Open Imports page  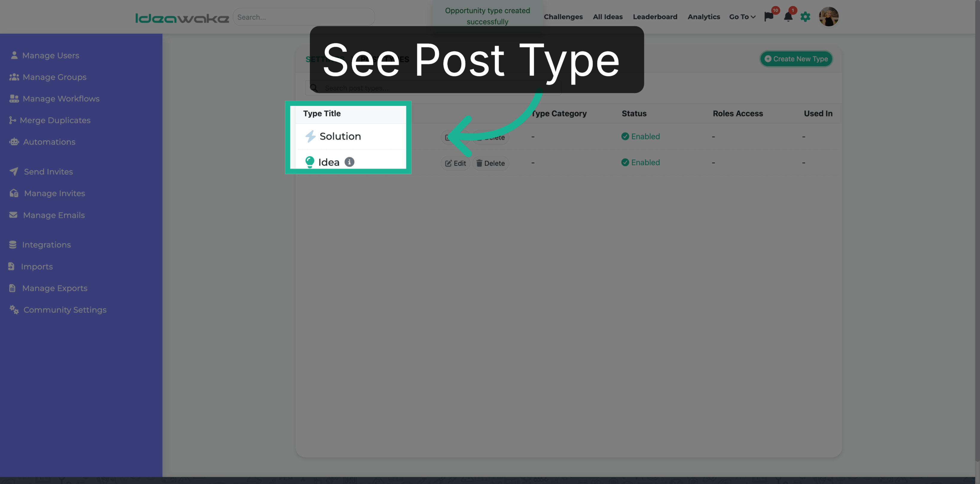pyautogui.click(x=31, y=267)
